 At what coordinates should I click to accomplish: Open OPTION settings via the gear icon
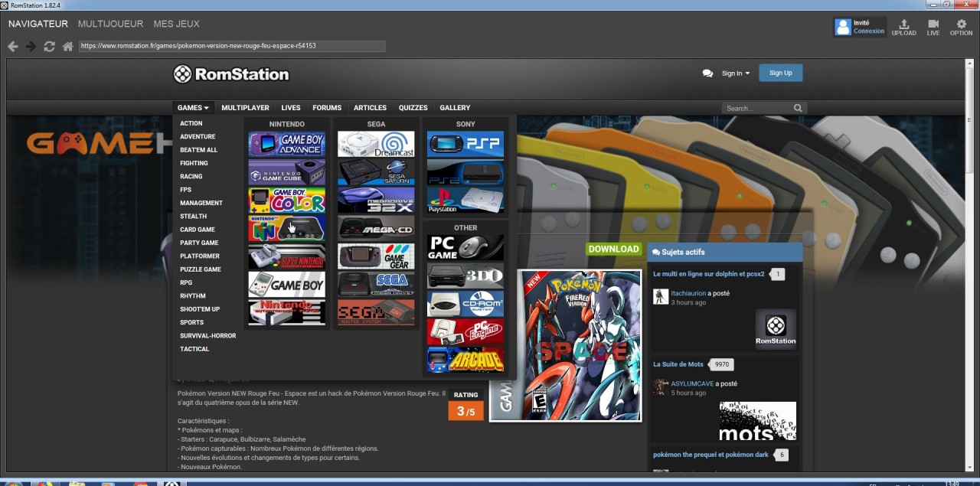(960, 27)
